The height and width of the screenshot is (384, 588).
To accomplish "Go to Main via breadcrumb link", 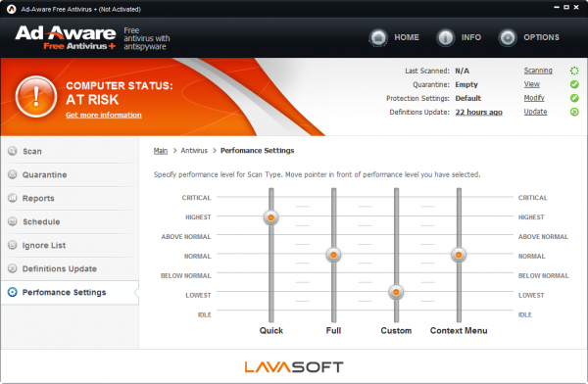I will [x=161, y=151].
